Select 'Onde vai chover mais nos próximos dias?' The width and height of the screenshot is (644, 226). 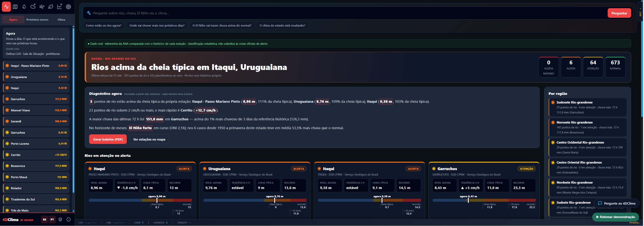(x=157, y=26)
